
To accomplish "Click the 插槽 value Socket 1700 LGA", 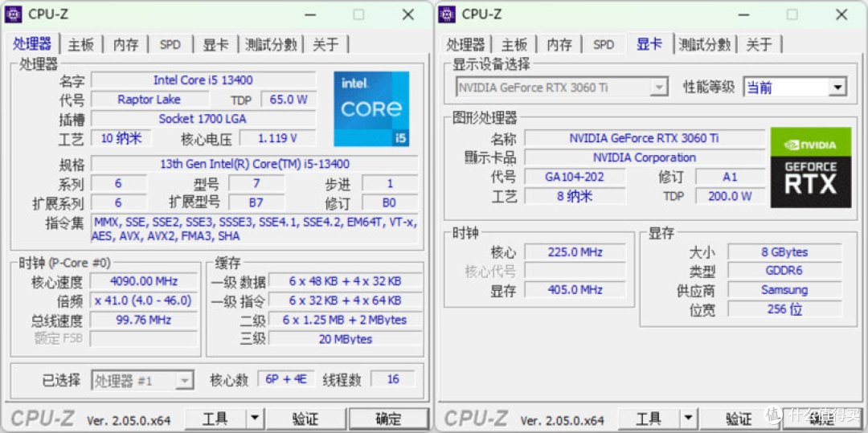I will coord(203,119).
